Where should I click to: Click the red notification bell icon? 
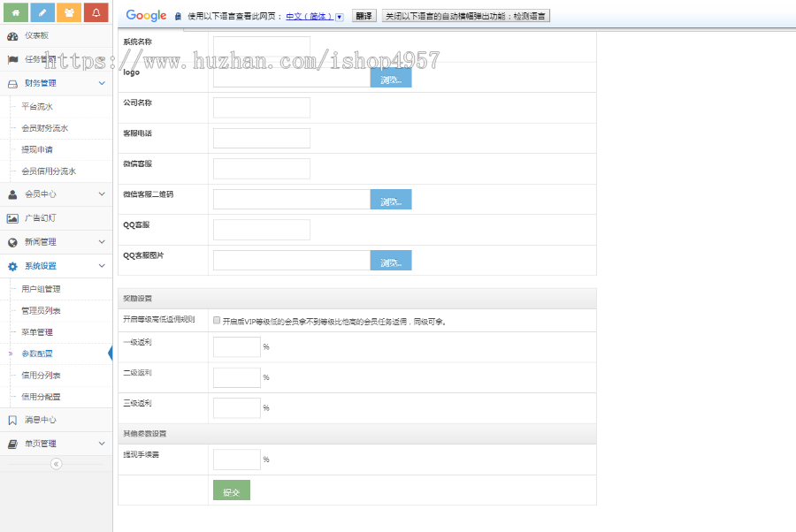pyautogui.click(x=96, y=13)
